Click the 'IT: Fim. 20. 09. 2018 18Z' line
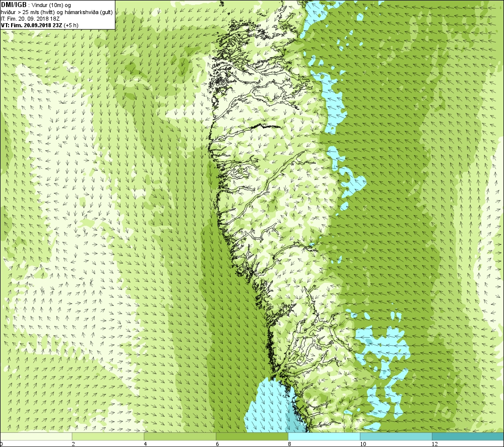The image size is (504, 447). pyautogui.click(x=30, y=19)
